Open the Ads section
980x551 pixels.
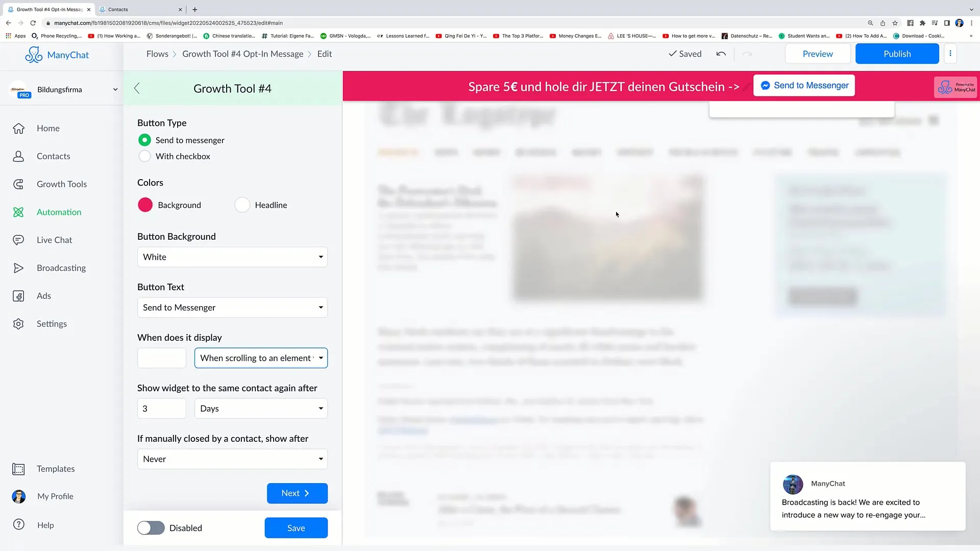44,295
